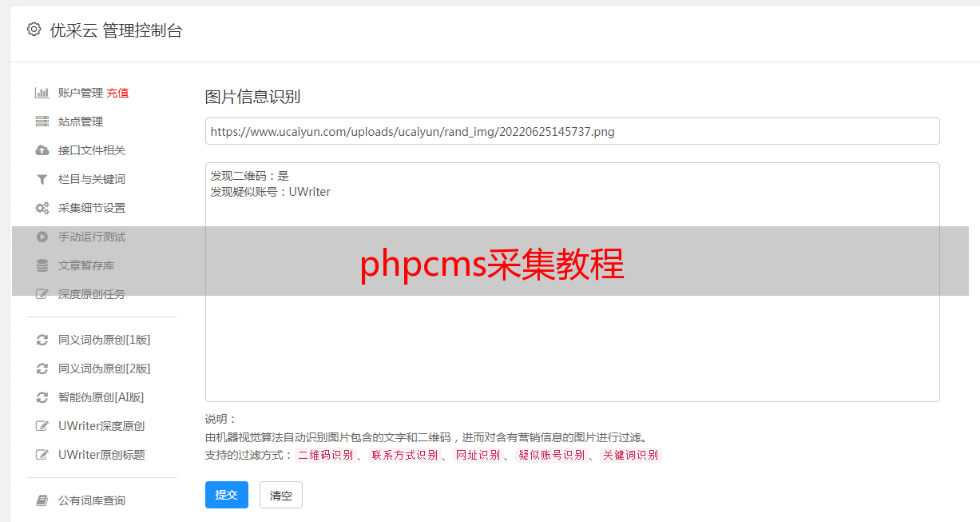Open the red 充值 recharge link
Screen dimensions: 980x522
coord(117,93)
